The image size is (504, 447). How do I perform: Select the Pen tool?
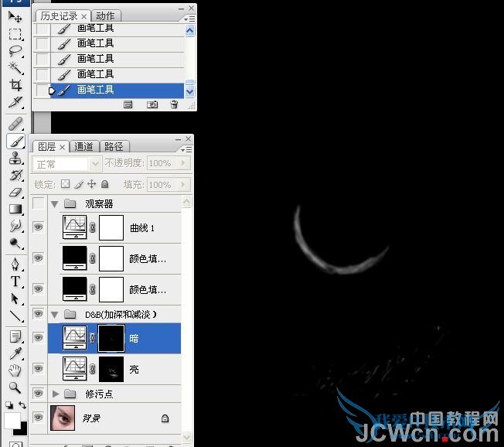point(15,264)
